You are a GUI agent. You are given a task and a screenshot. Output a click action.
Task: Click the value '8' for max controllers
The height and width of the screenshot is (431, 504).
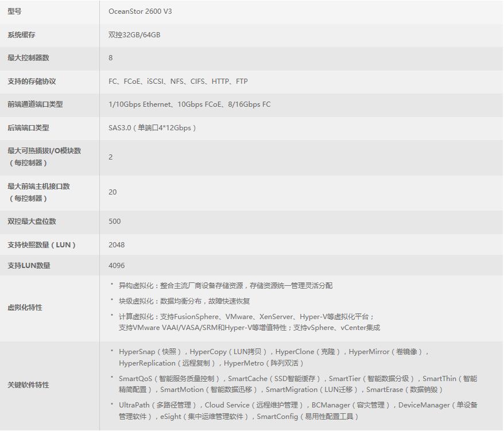111,58
